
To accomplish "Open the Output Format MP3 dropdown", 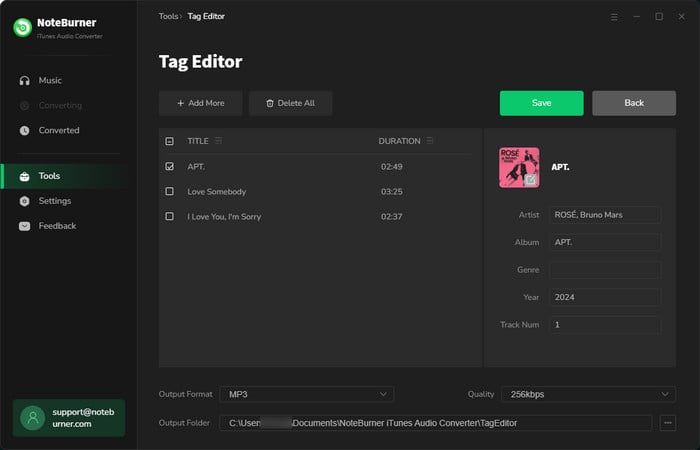I will coord(307,394).
